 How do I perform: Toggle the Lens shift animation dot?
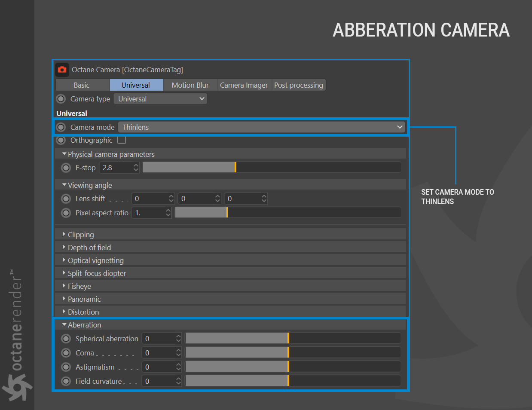click(66, 199)
